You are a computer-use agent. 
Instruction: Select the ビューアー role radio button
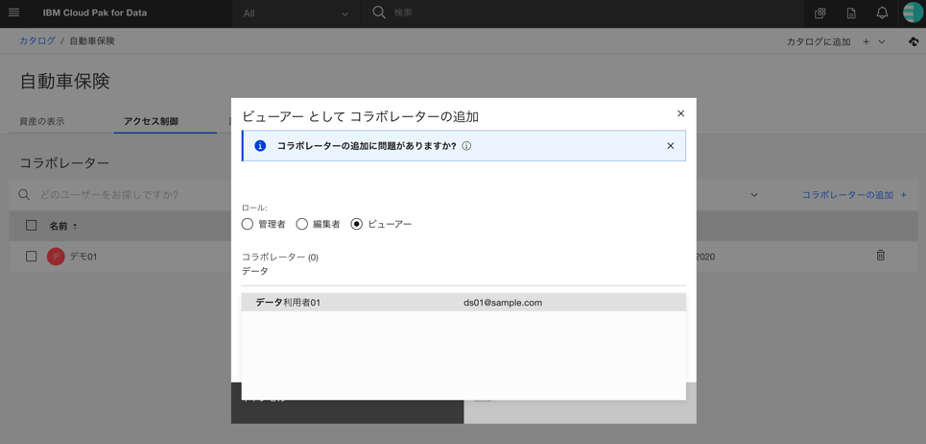point(356,224)
